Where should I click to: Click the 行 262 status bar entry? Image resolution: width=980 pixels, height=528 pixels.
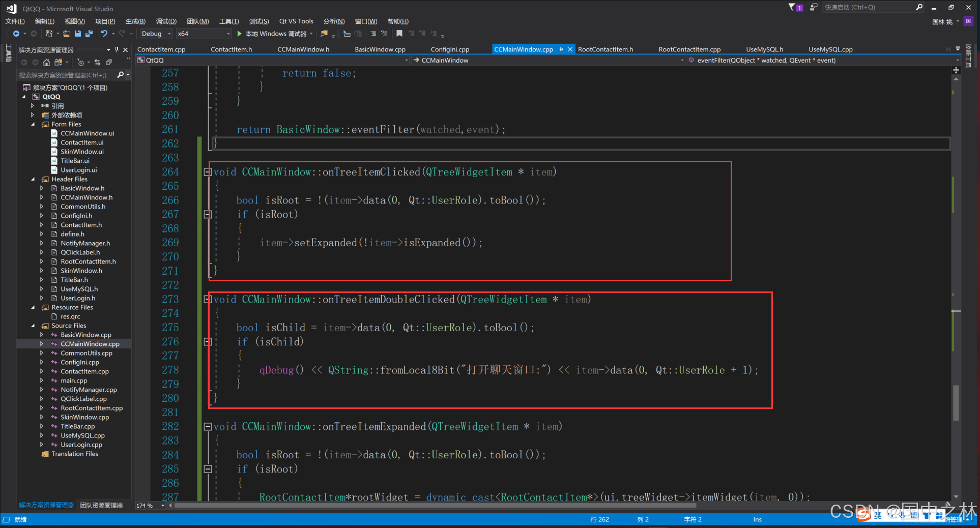coord(599,519)
